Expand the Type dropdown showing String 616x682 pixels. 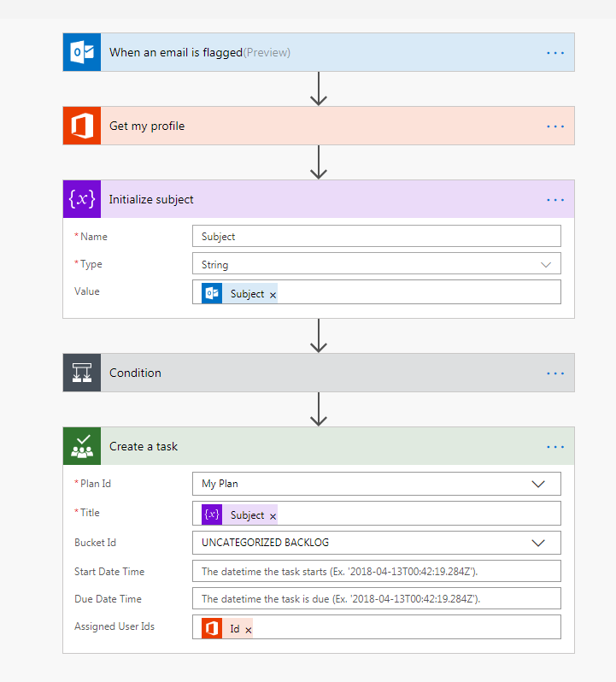click(x=546, y=264)
